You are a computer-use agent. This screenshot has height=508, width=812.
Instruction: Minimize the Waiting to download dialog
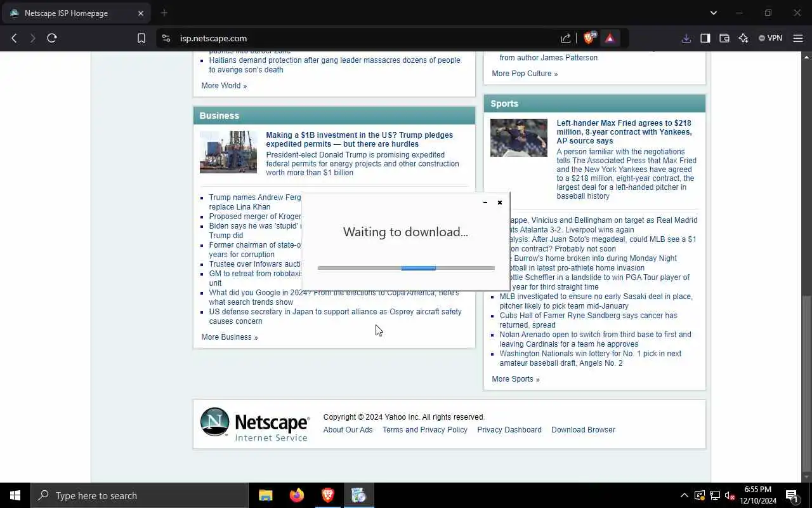[x=485, y=203]
